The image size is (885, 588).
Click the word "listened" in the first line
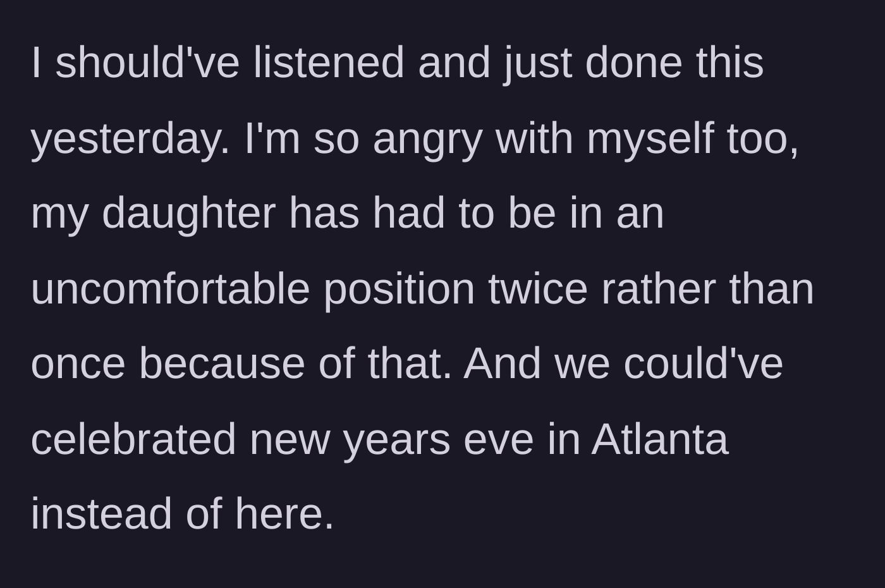[328, 63]
